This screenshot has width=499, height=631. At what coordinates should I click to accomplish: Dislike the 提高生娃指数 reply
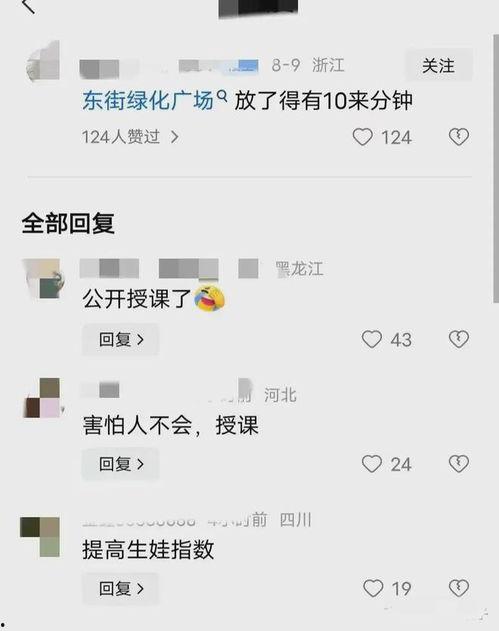(459, 589)
